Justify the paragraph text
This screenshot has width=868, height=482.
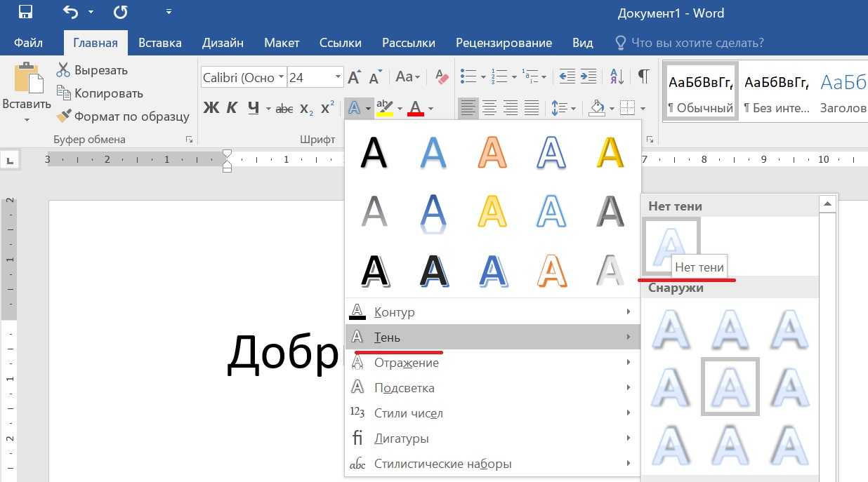532,108
